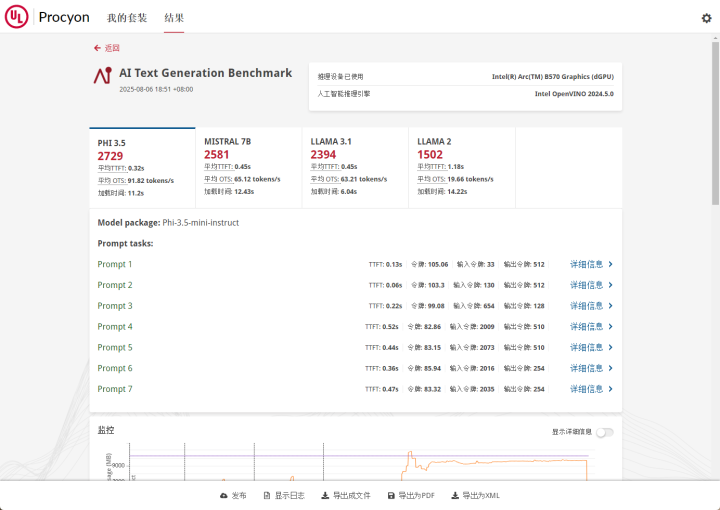Click the LLAMA 2 score 1502
This screenshot has height=510, width=720.
tap(430, 155)
